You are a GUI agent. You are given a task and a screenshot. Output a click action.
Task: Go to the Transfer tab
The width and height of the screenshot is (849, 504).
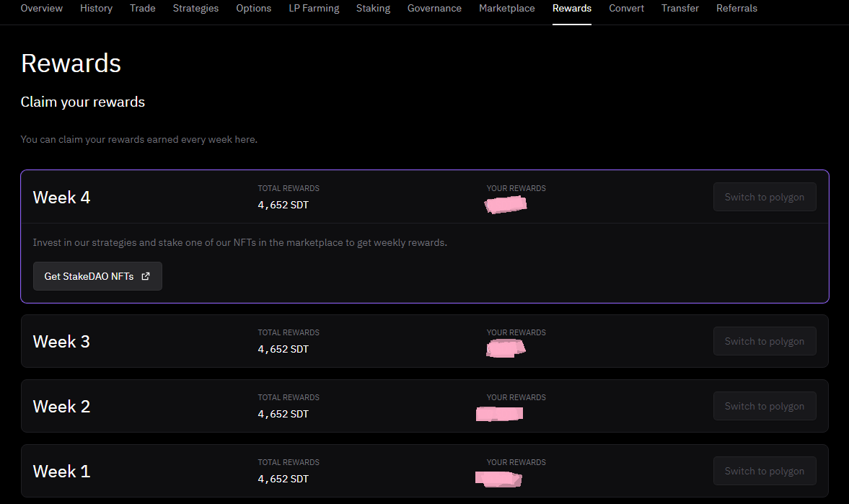(680, 8)
